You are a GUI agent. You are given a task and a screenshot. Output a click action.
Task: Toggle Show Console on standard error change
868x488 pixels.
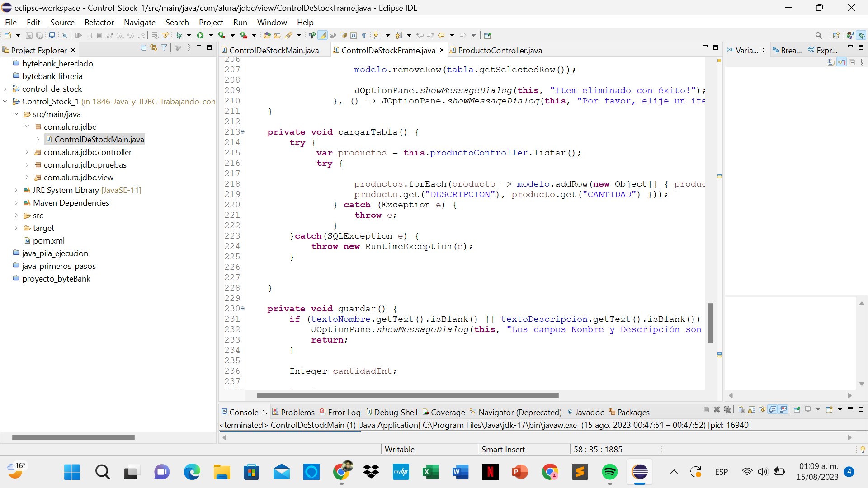click(783, 409)
